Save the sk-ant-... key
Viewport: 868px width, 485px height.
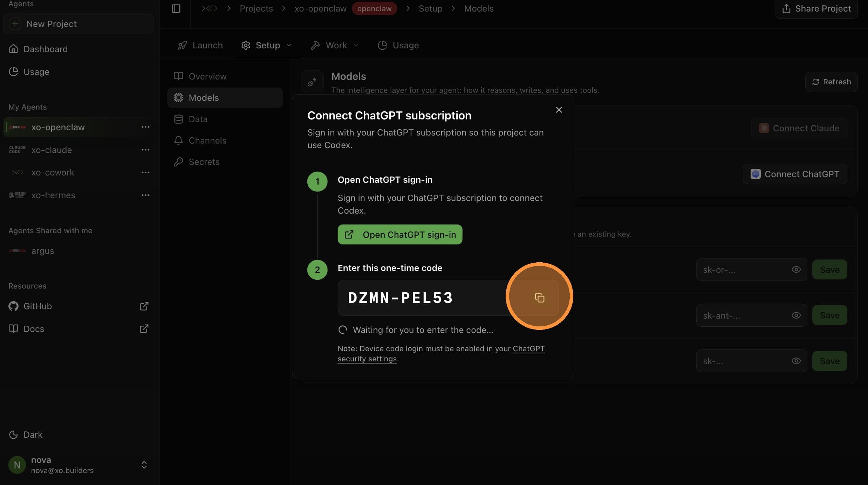pos(829,315)
